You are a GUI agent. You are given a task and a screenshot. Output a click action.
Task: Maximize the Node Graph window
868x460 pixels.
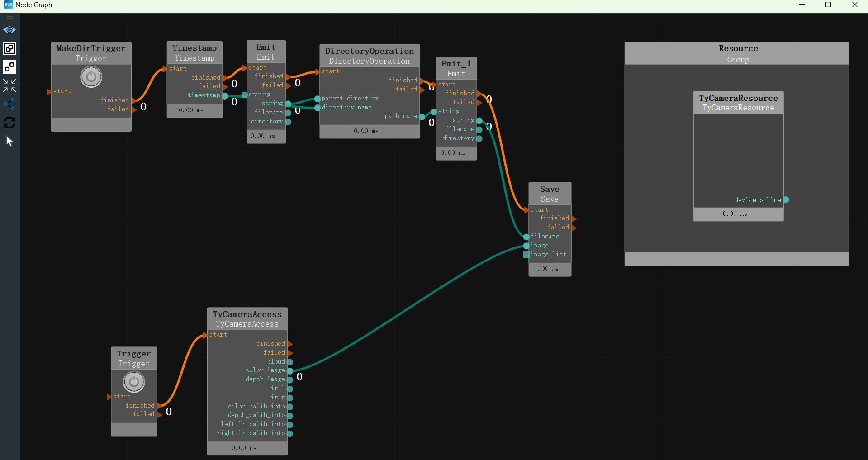pyautogui.click(x=828, y=5)
